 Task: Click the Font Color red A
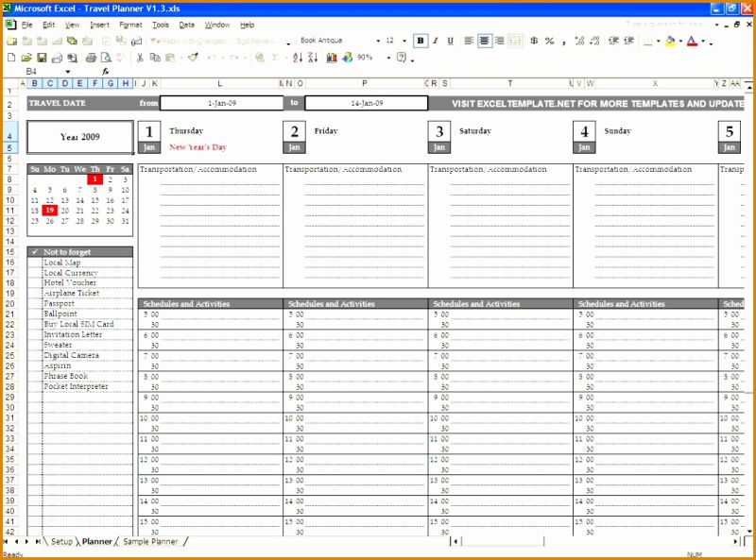[693, 41]
